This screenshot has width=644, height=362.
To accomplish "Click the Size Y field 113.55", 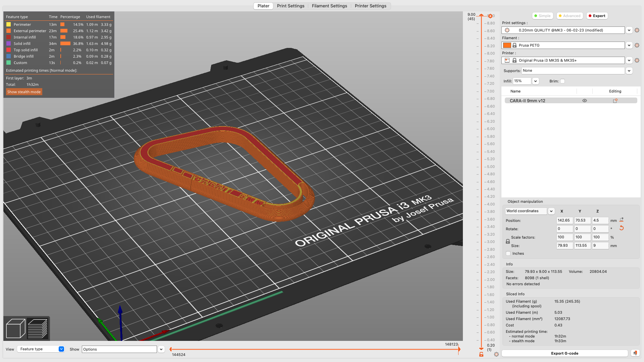I will tap(583, 246).
